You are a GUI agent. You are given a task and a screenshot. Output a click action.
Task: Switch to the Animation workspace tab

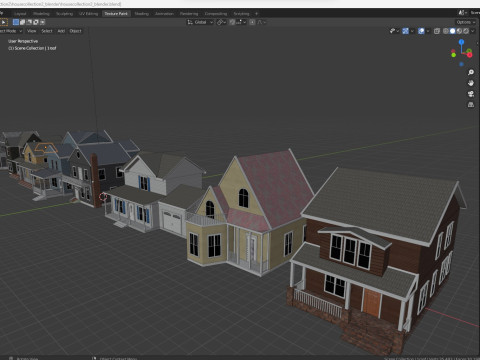[x=164, y=14]
